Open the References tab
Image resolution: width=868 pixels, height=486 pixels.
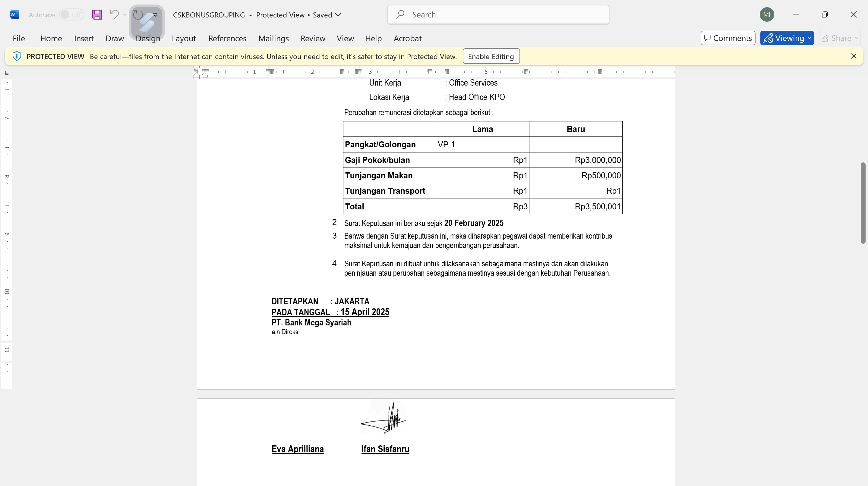click(227, 38)
